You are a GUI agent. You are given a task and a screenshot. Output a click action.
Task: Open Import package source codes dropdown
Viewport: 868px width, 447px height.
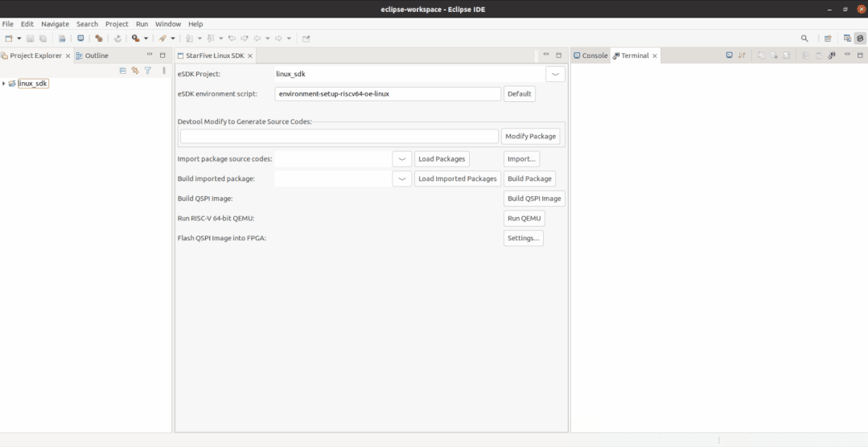tap(402, 158)
